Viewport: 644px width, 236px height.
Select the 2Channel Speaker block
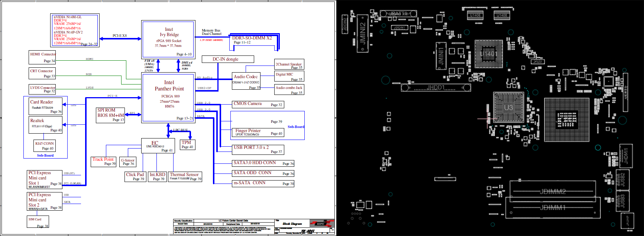coord(289,64)
